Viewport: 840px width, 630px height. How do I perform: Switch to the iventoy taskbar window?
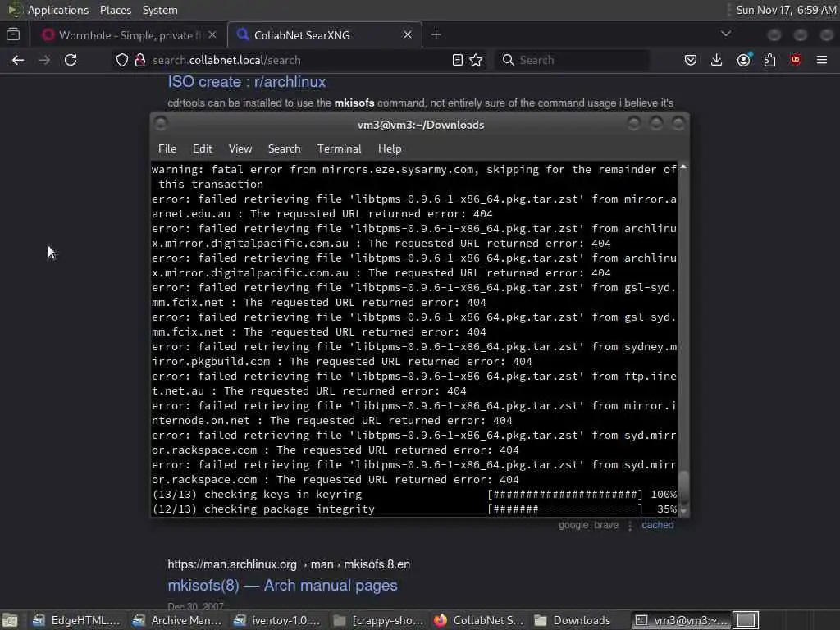277,620
